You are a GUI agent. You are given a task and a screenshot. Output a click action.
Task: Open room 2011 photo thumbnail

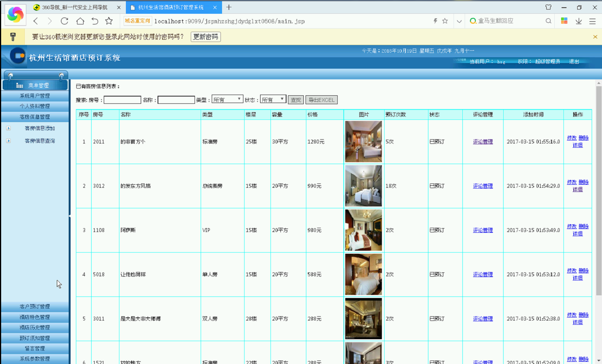pyautogui.click(x=364, y=142)
